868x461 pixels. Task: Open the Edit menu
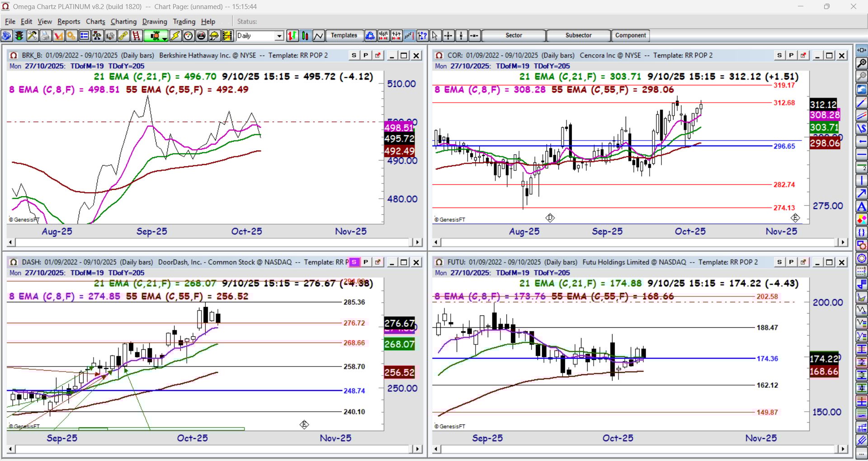(x=27, y=22)
